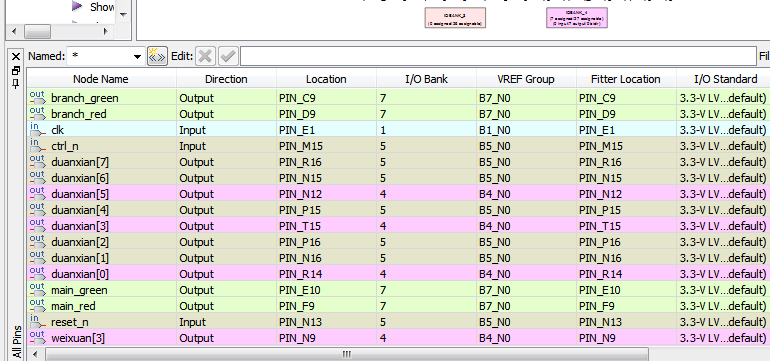This screenshot has width=770, height=361.
Task: Click output pin icon of duanxian[7]
Action: [x=37, y=162]
